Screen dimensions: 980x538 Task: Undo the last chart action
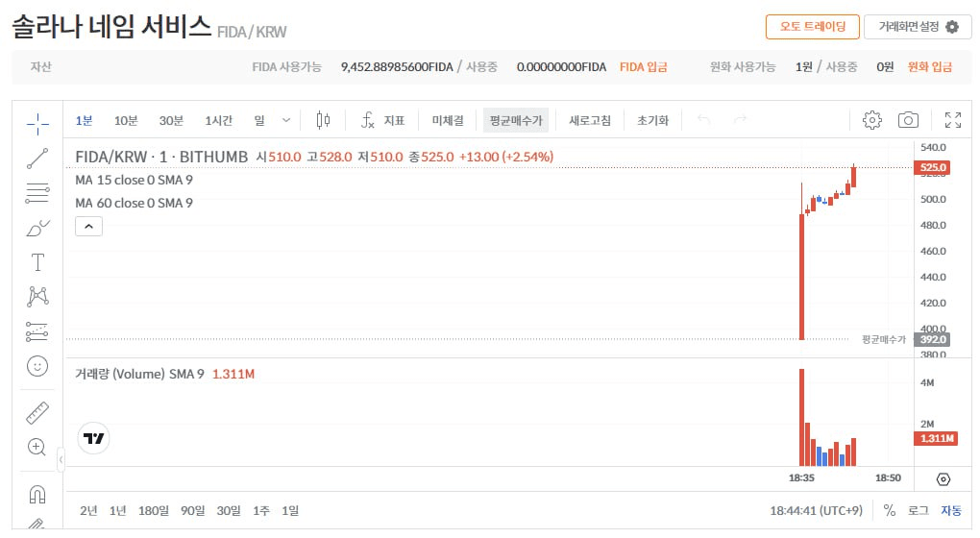tap(703, 119)
